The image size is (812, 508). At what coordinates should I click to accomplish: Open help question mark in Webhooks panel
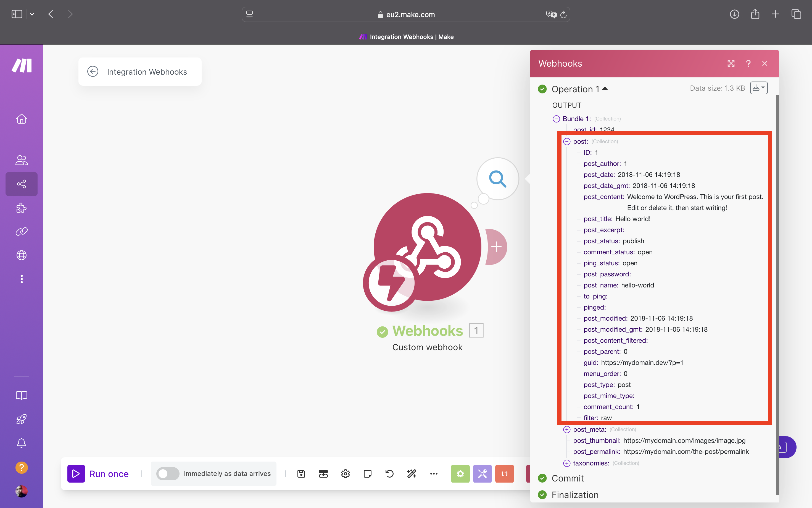[748, 64]
